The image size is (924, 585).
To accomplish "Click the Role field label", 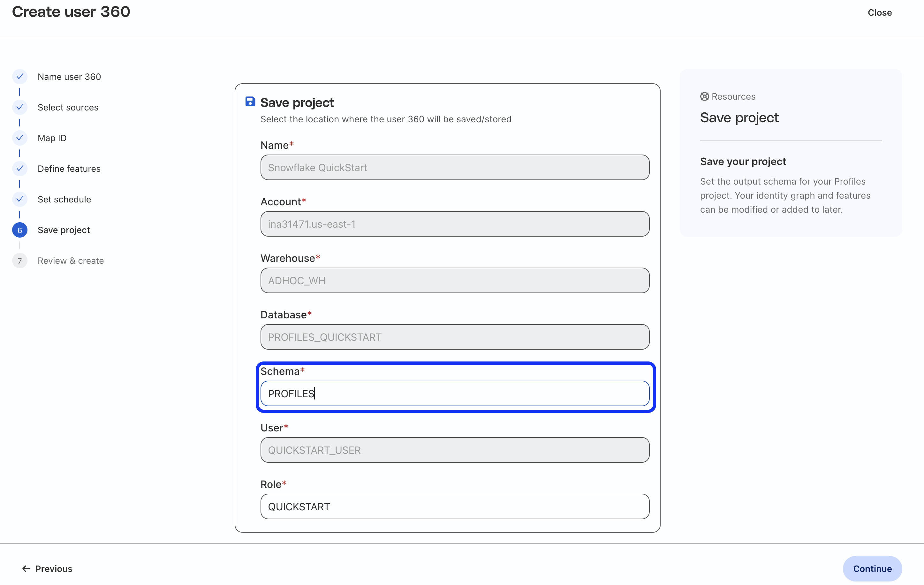I will pos(273,484).
